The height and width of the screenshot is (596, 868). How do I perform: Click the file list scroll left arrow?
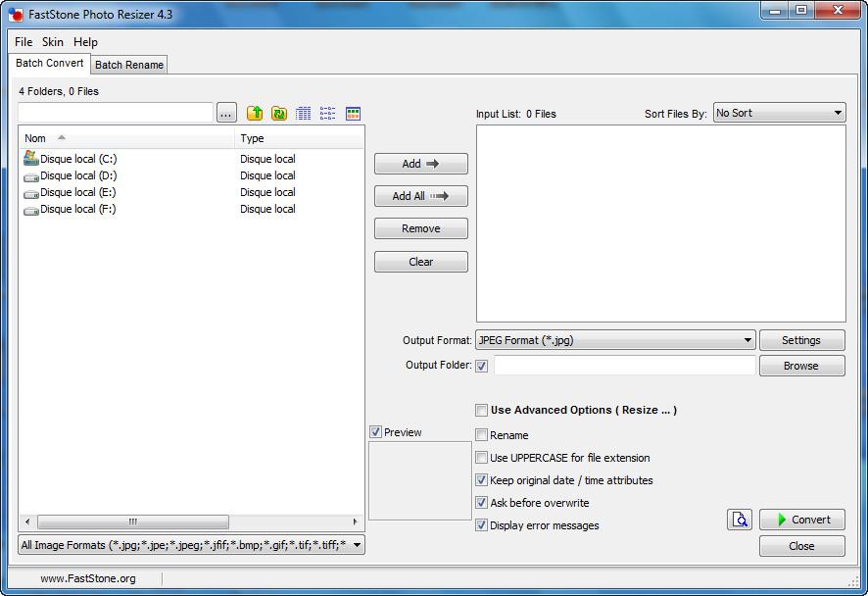pos(27,521)
